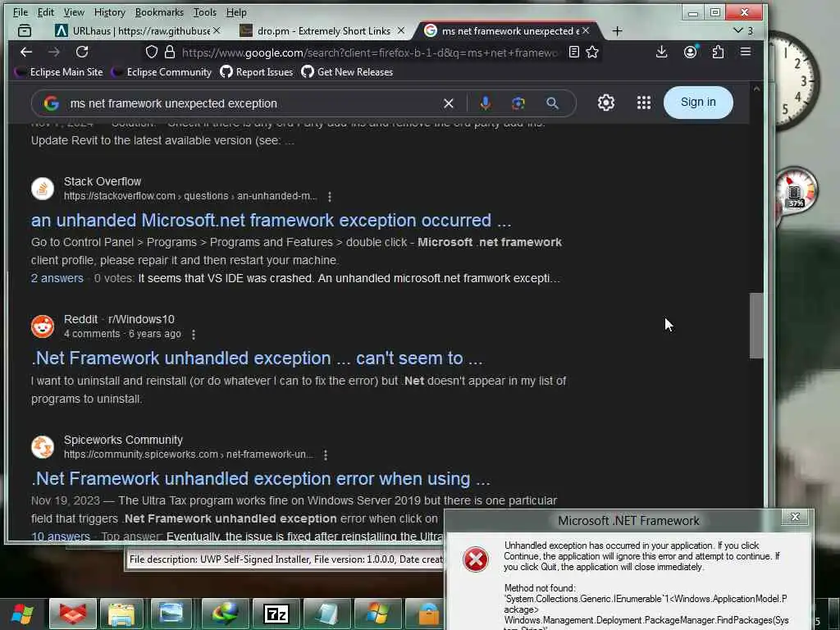The image size is (840, 630).
Task: Click the Stack Overflow '2 answers' link
Action: 57,278
